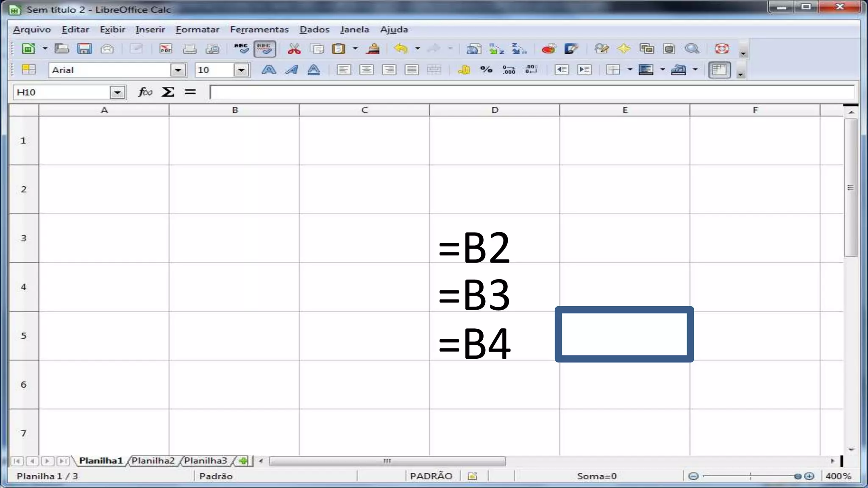Save the document with the floppy icon

(84, 49)
